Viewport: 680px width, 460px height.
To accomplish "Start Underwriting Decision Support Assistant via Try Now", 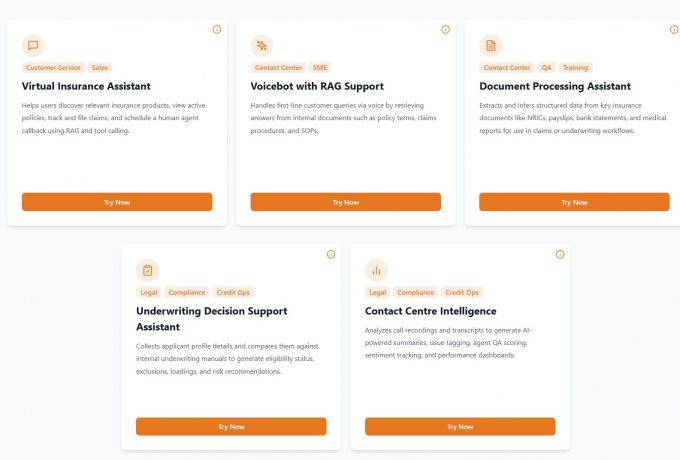I will point(231,427).
